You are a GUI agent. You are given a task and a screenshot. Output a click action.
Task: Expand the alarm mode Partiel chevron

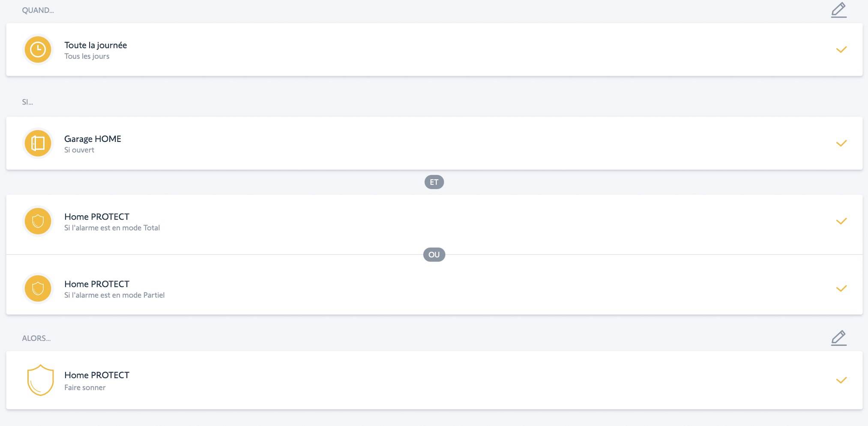tap(841, 288)
